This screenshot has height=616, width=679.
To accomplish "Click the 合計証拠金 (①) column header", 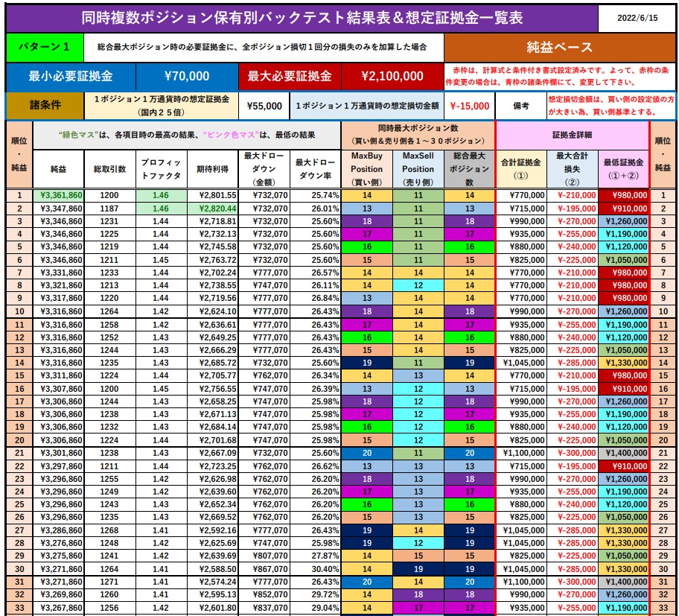I will pyautogui.click(x=521, y=169).
